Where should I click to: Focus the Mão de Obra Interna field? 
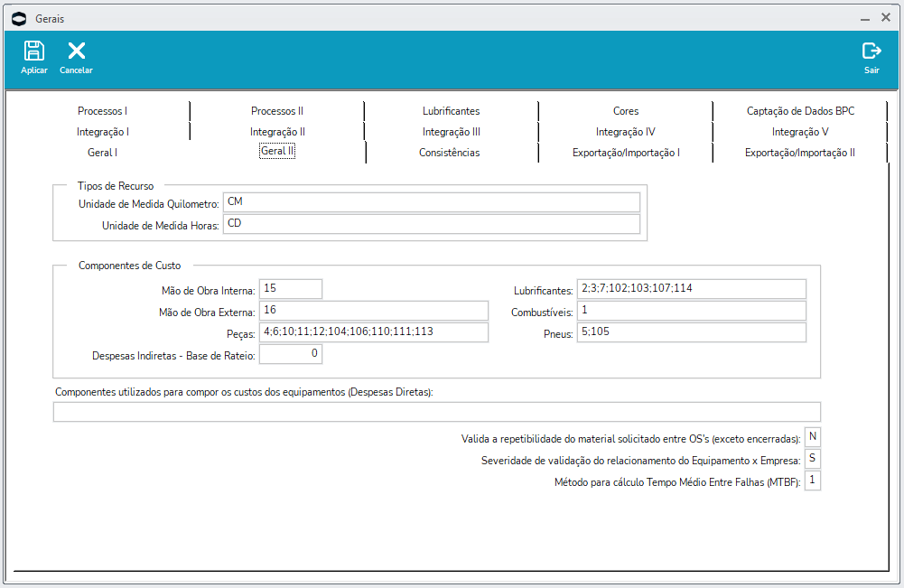pyautogui.click(x=291, y=289)
